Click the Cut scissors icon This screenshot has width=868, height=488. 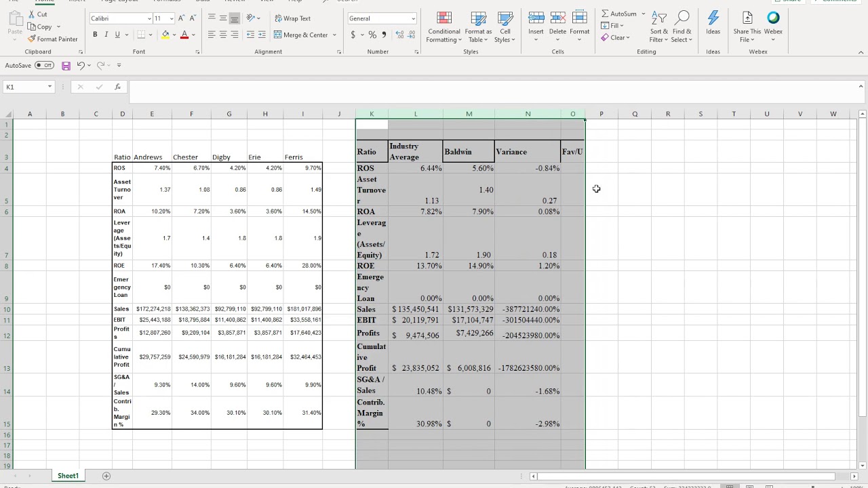coord(32,14)
